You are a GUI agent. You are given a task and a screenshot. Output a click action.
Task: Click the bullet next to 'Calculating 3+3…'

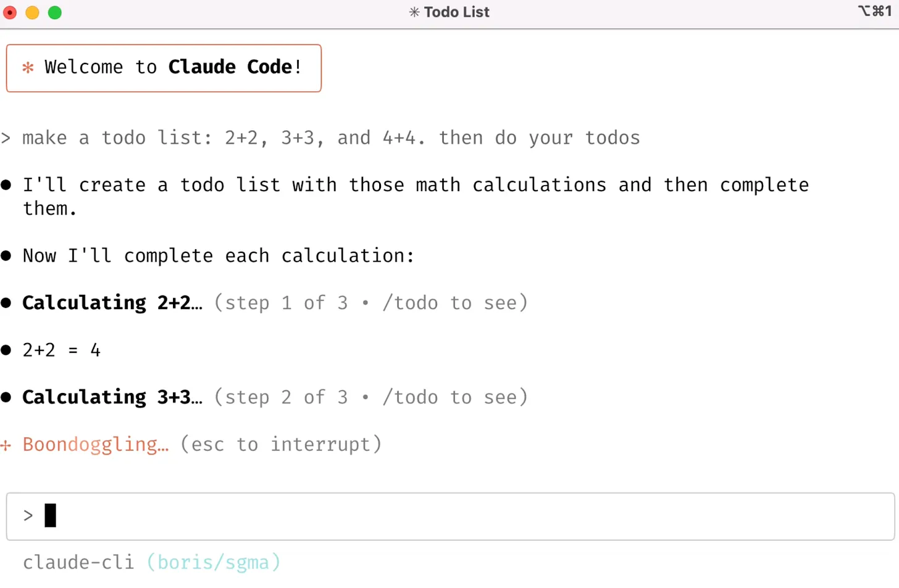(6, 397)
